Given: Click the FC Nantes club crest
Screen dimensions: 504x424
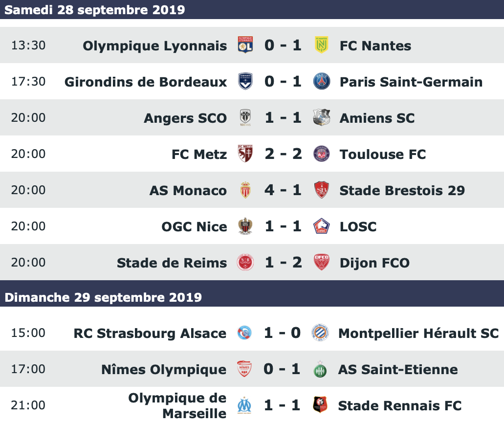Looking at the screenshot, I should tap(322, 45).
